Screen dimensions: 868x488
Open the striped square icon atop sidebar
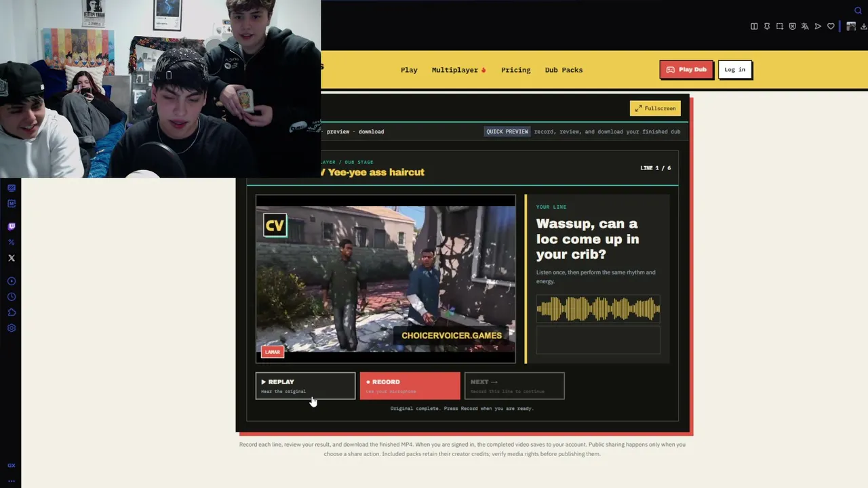click(12, 188)
